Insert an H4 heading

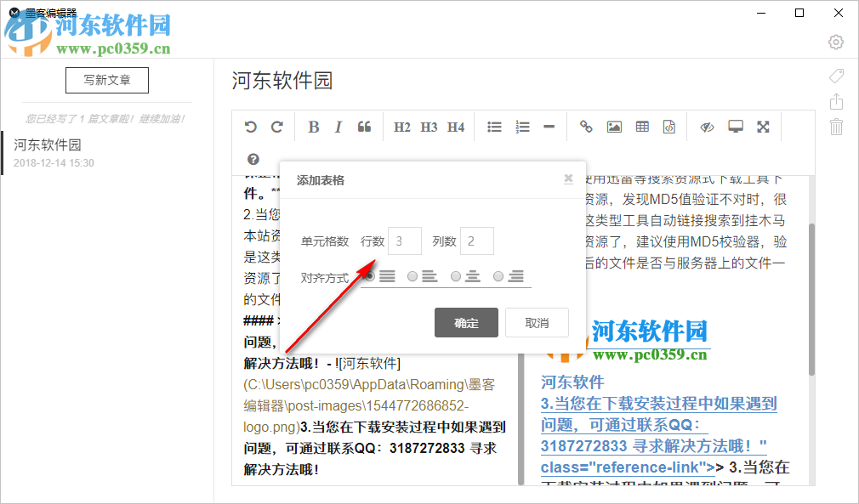pyautogui.click(x=455, y=127)
